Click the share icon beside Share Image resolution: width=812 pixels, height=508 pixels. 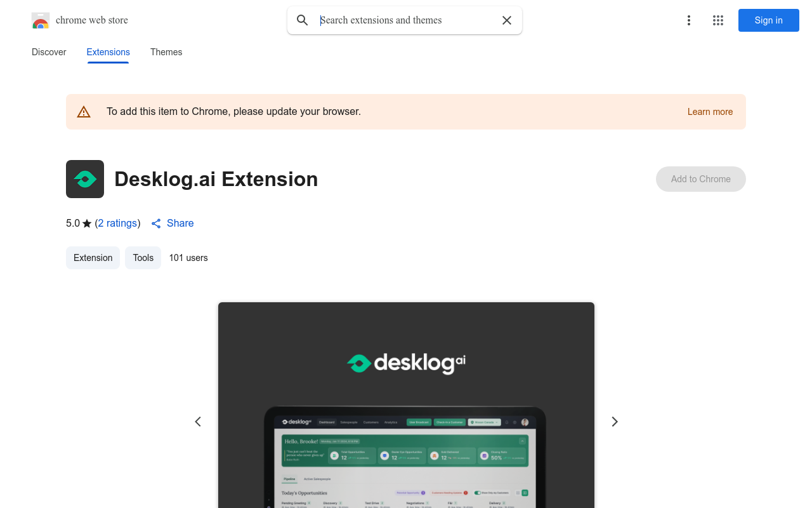coord(156,224)
